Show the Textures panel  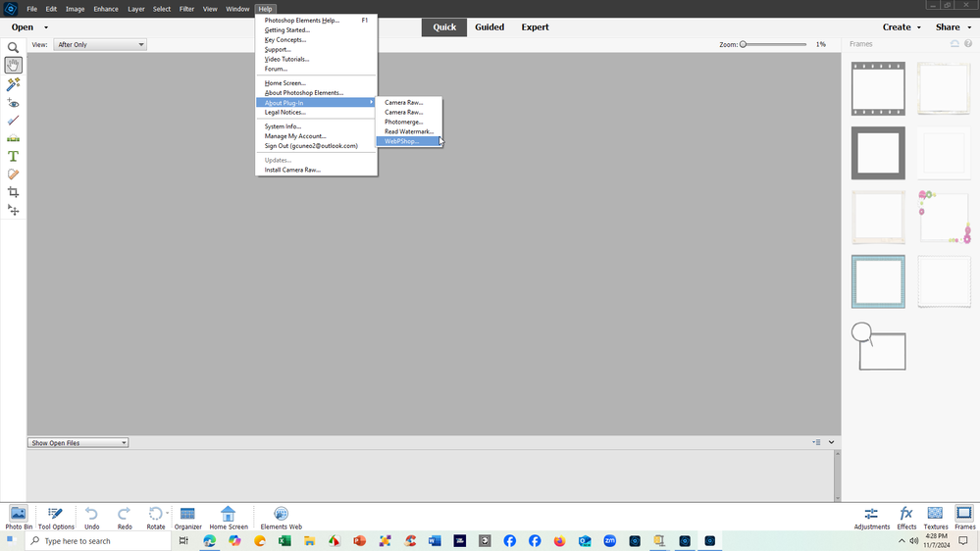click(x=935, y=518)
